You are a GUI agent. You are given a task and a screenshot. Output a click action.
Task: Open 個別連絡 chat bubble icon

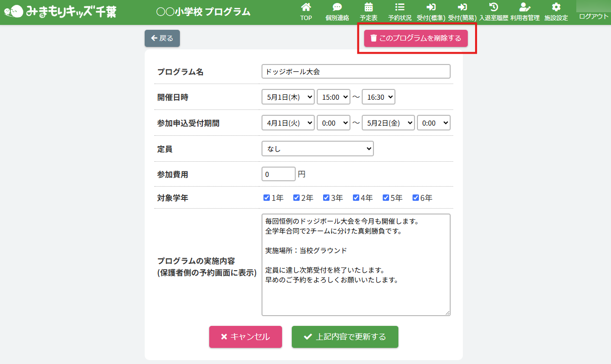point(337,7)
